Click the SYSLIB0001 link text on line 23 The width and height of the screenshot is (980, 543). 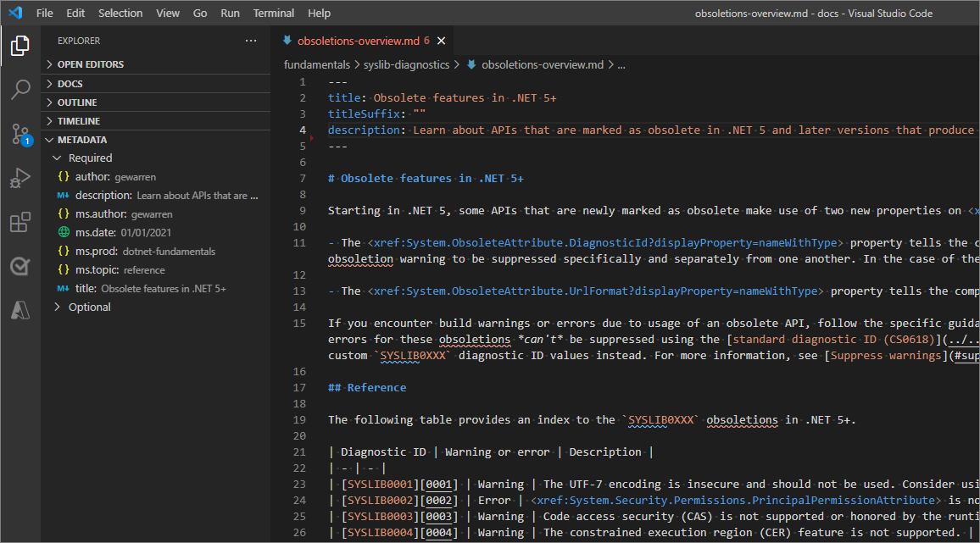380,485
